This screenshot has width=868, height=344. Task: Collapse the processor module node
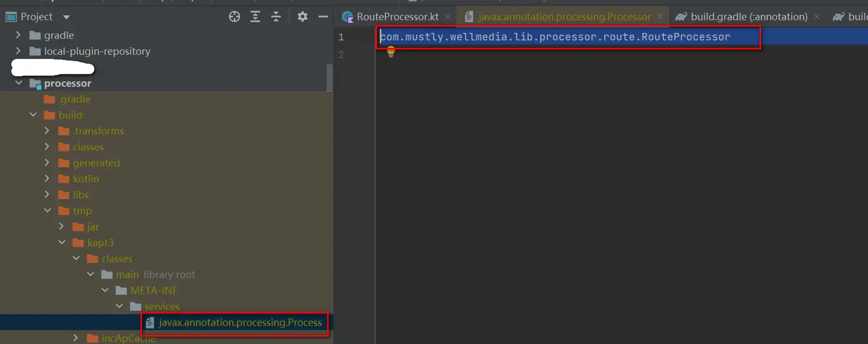(19, 83)
